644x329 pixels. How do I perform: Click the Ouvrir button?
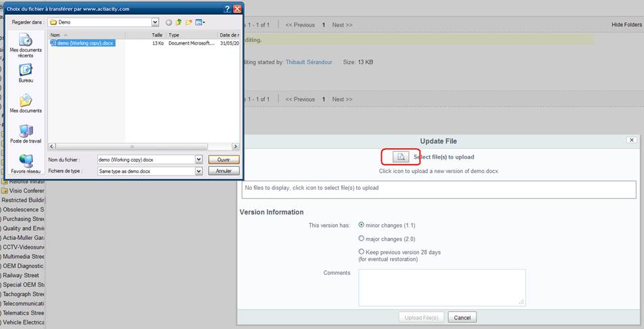224,159
